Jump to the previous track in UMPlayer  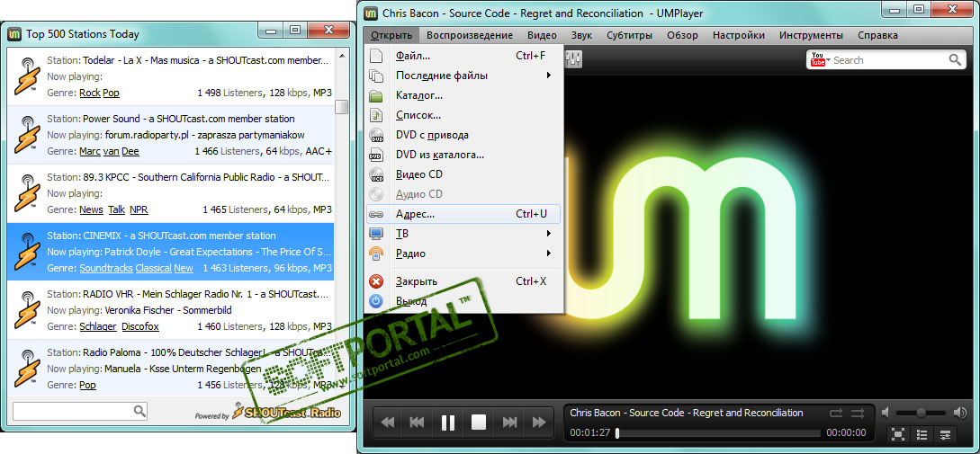417,423
